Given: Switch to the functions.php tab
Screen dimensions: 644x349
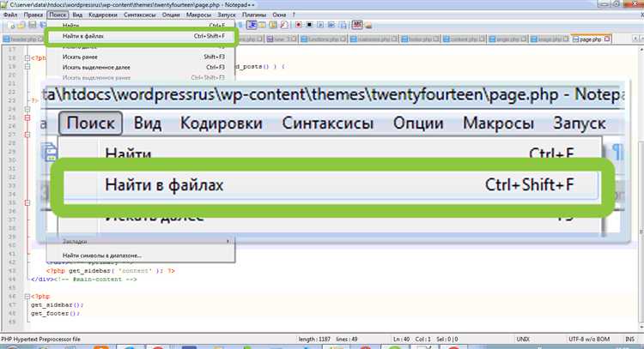Looking at the screenshot, I should tap(324, 39).
